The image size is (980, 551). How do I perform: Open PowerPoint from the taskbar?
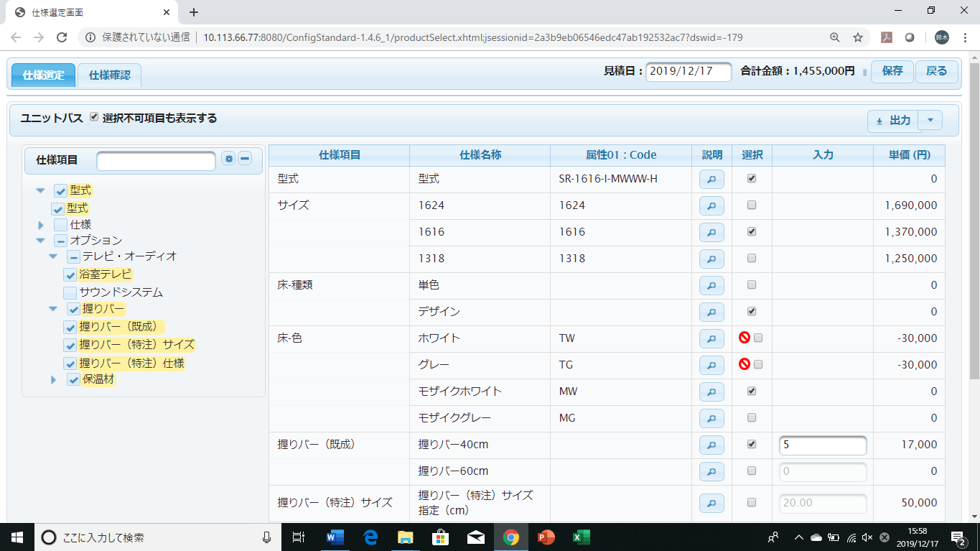point(546,537)
